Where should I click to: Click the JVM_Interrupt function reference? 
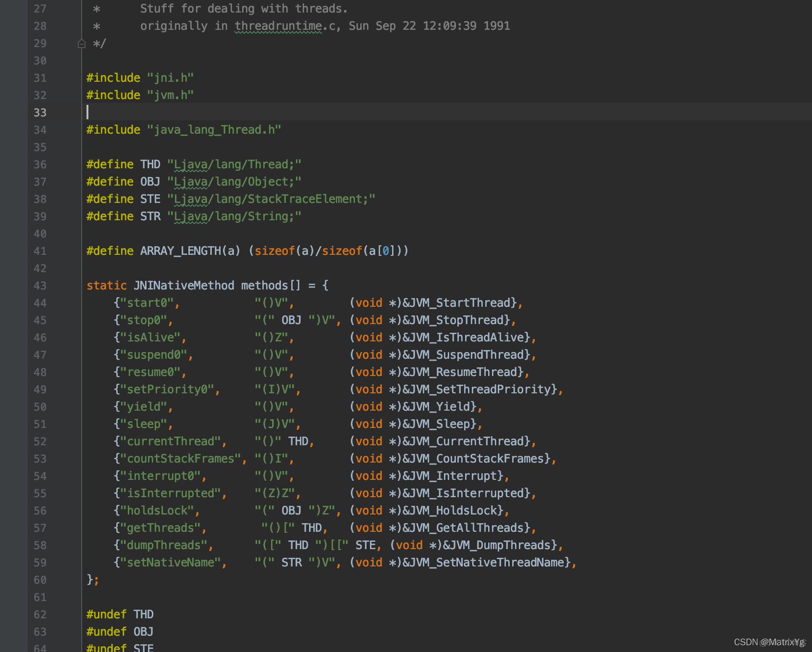(x=453, y=476)
